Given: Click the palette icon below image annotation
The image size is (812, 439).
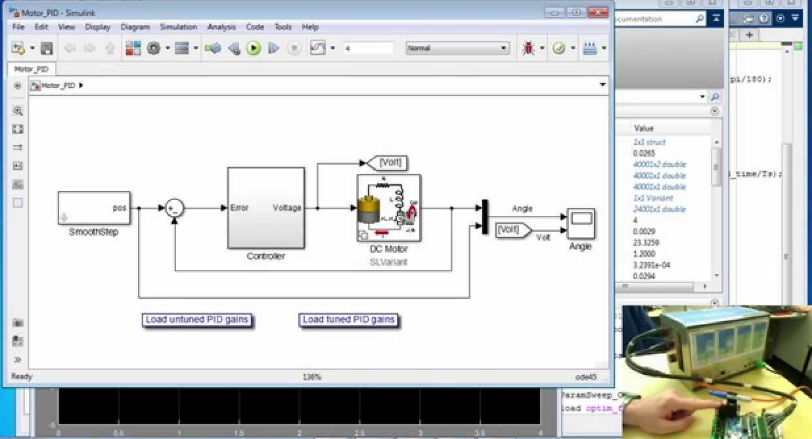Looking at the screenshot, I should 18,184.
